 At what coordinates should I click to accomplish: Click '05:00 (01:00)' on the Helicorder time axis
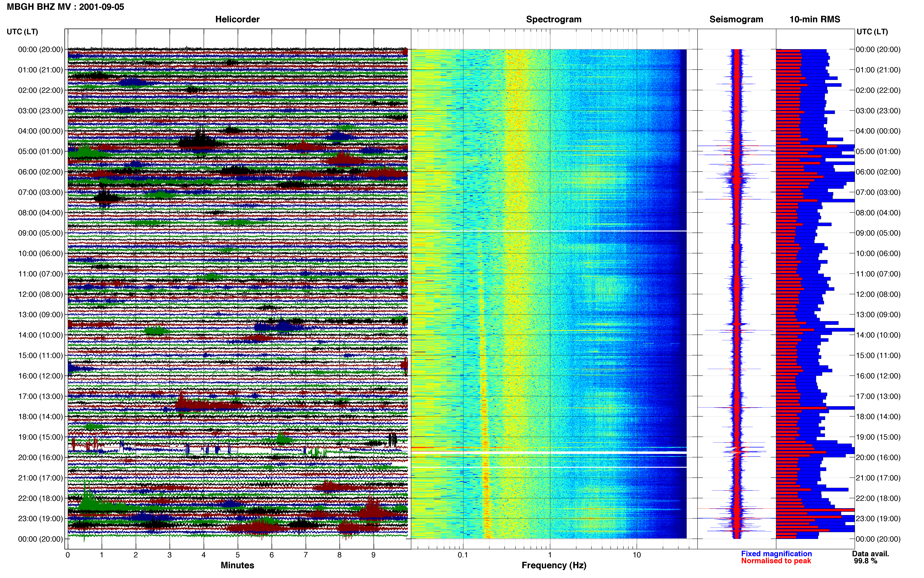(x=41, y=151)
